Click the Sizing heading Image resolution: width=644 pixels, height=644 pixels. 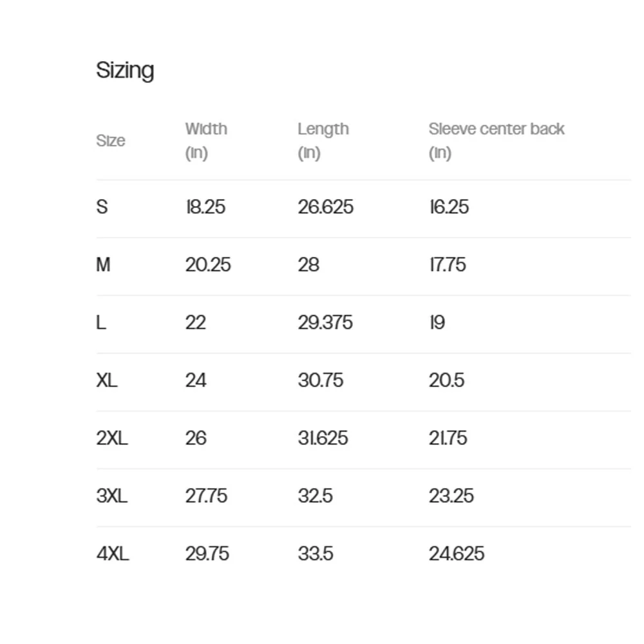point(126,71)
